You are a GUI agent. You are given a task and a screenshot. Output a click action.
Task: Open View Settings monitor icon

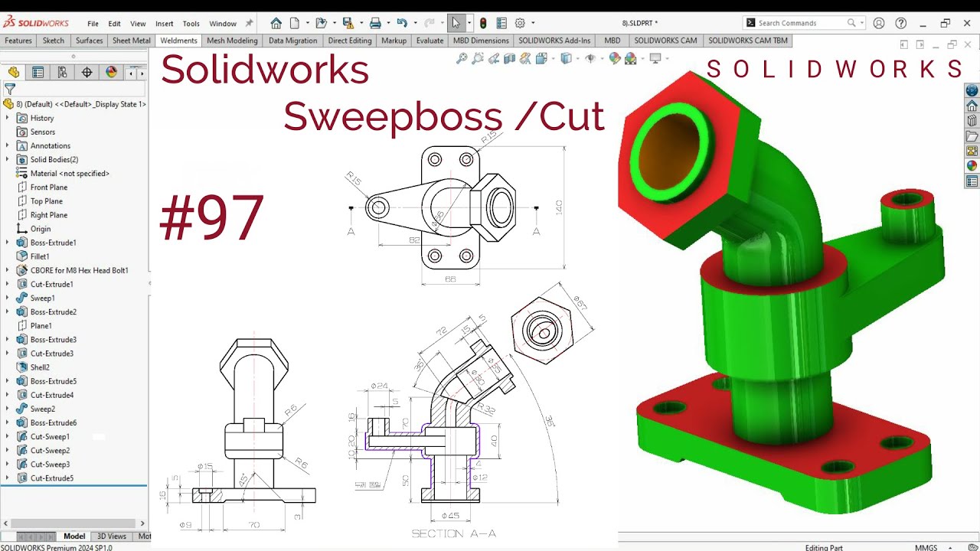[655, 58]
